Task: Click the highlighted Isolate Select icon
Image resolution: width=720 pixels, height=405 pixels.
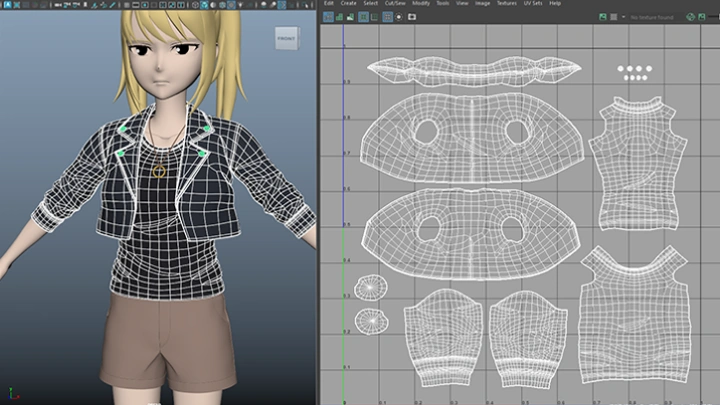Action: tap(282, 5)
